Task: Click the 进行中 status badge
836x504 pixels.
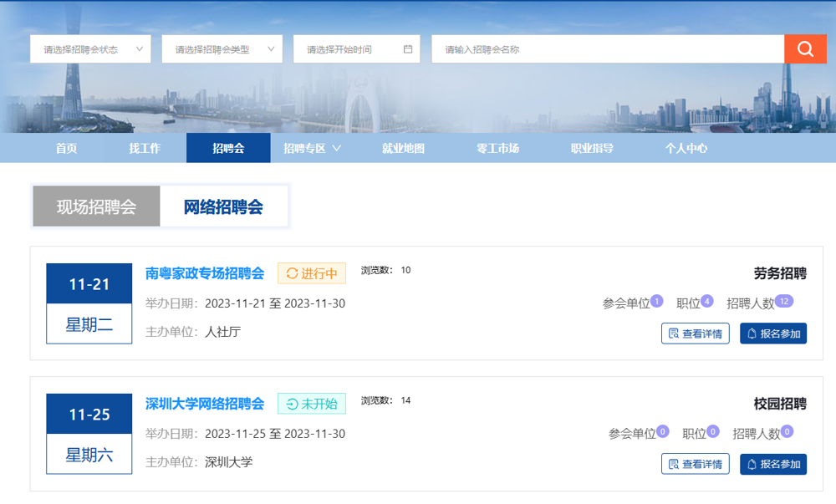Action: (312, 273)
